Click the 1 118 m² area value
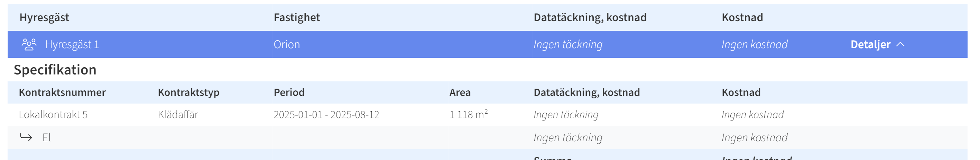Screen dimensions: 980x160 point(469,114)
